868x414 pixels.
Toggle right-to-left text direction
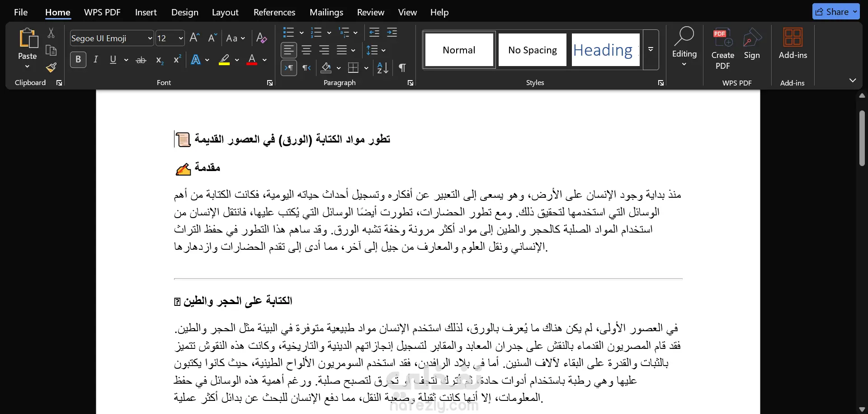pyautogui.click(x=307, y=68)
